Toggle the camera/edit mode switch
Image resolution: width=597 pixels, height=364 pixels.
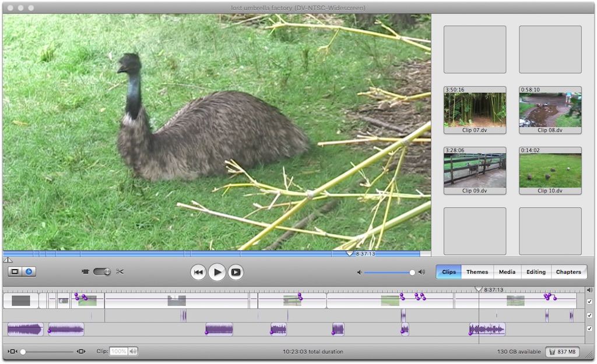[x=101, y=271]
